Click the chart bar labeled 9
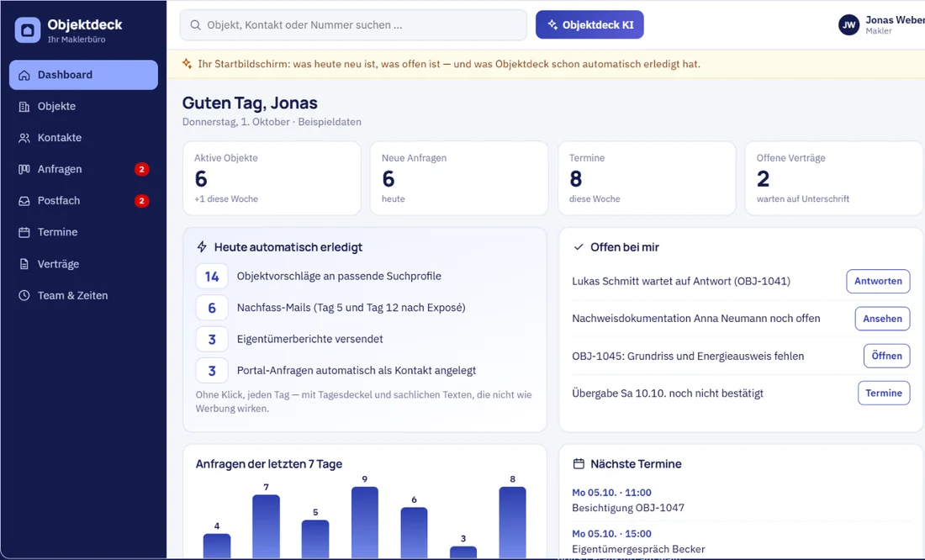Screen dimensions: 925x560 [365, 522]
